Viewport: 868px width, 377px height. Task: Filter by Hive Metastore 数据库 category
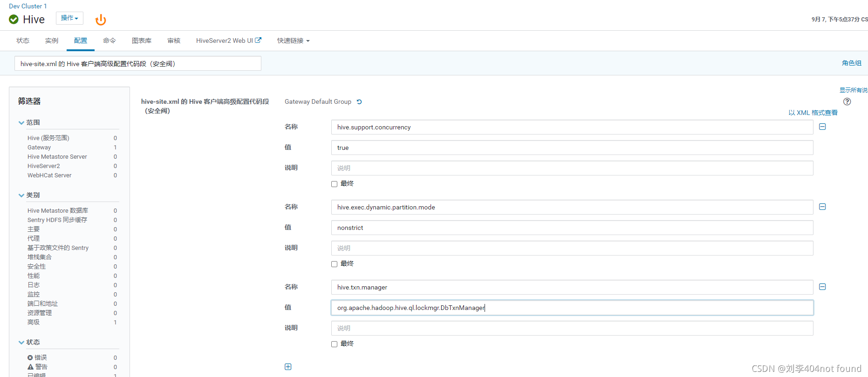click(x=58, y=210)
